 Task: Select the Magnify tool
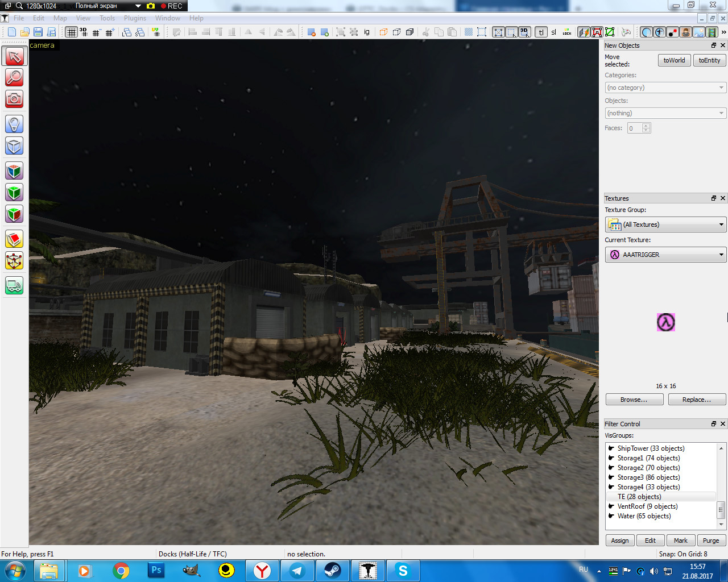14,77
